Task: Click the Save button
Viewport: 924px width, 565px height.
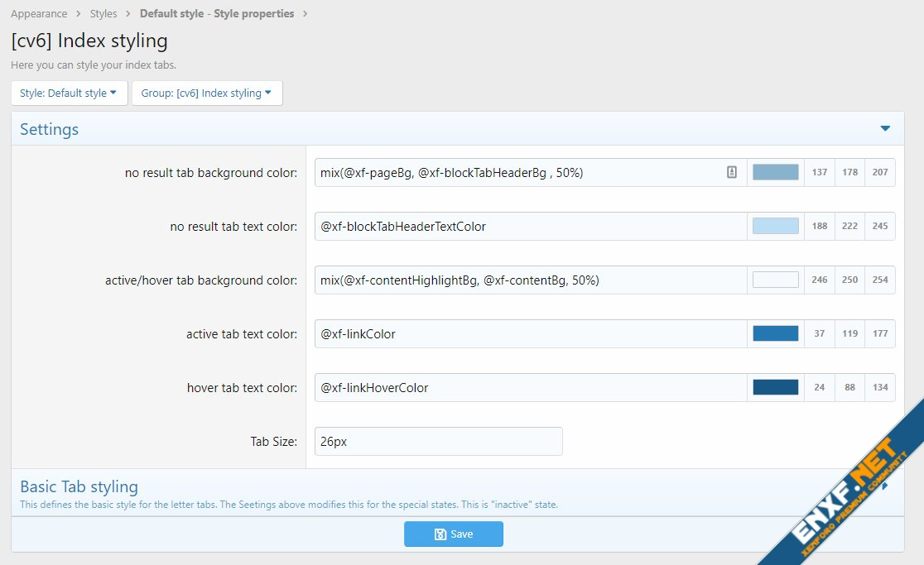Action: tap(454, 534)
